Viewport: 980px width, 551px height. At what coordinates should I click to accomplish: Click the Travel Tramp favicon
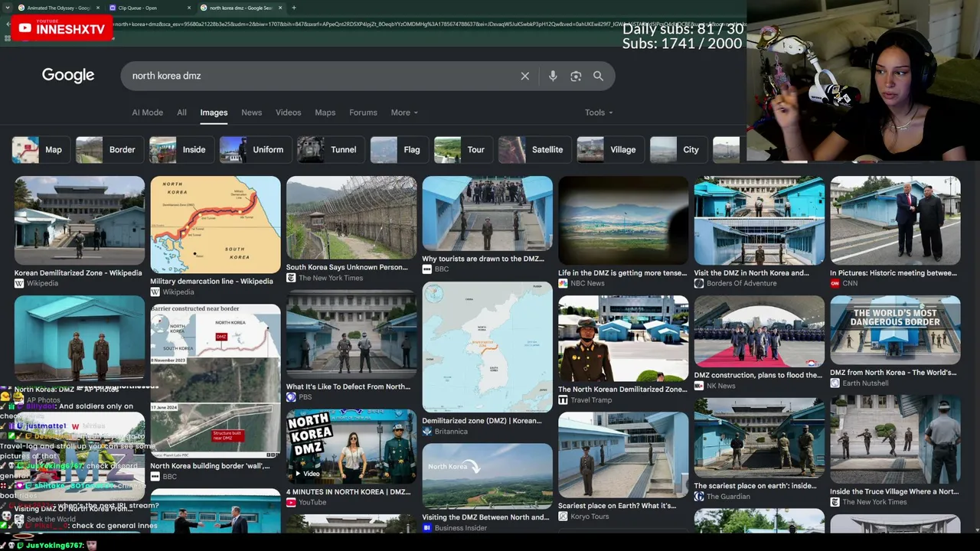[563, 399]
